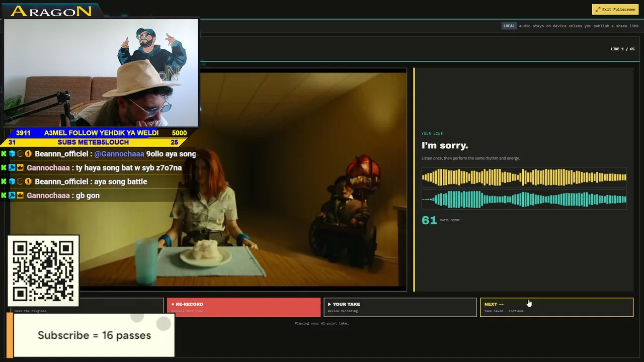Click the streamer webcam overlay

click(101, 72)
